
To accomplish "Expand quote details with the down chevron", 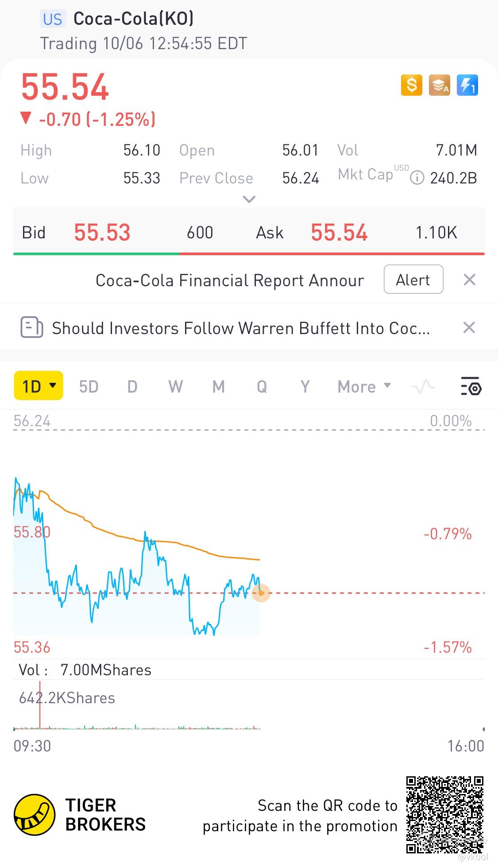I will (x=249, y=199).
